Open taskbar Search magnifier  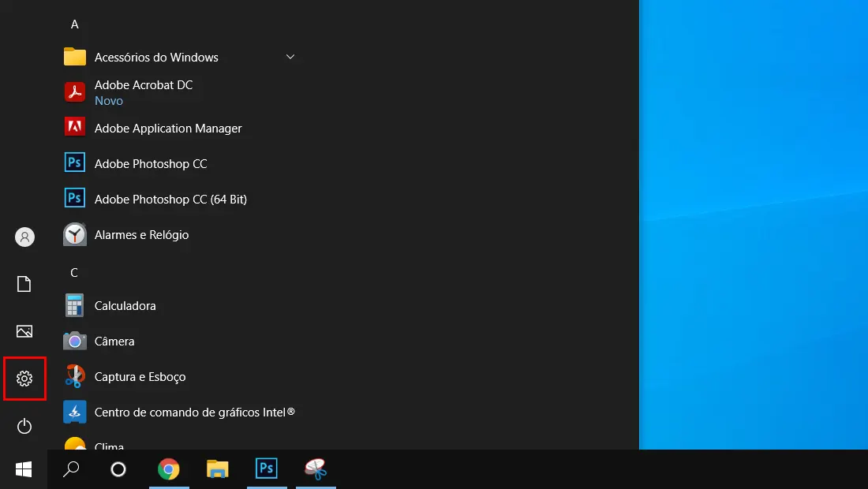click(71, 469)
